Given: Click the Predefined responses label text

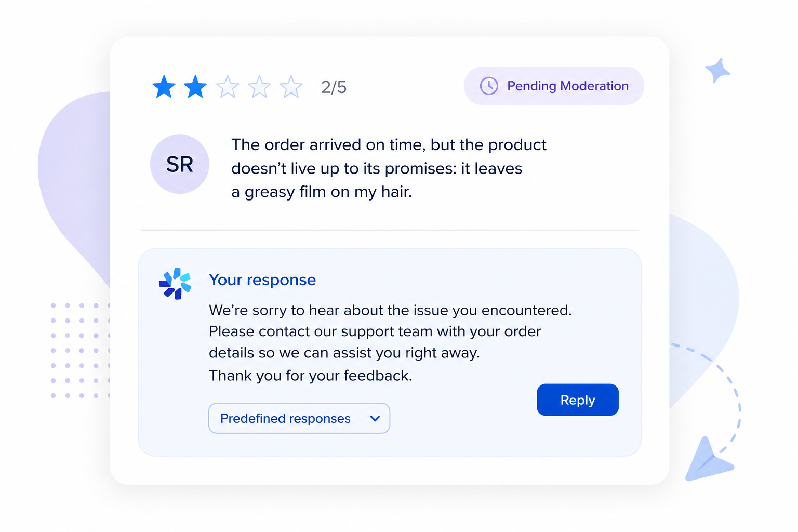Looking at the screenshot, I should click(285, 419).
